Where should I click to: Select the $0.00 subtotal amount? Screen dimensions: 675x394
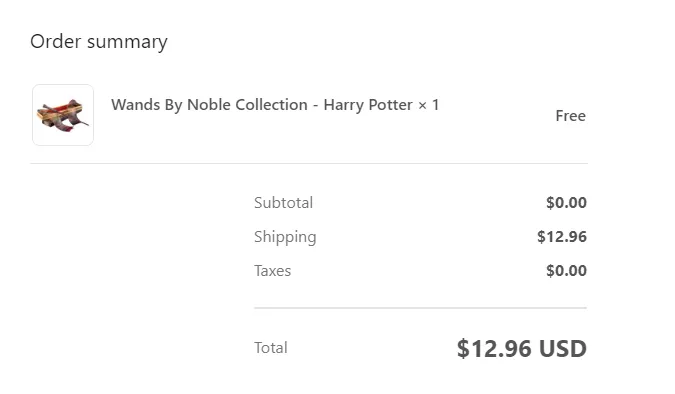point(566,203)
